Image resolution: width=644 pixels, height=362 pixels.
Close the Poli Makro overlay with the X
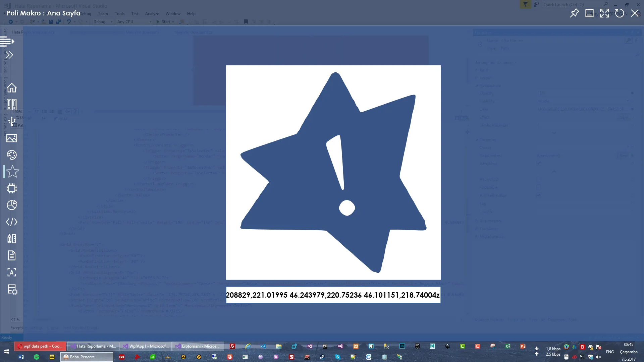tap(635, 13)
